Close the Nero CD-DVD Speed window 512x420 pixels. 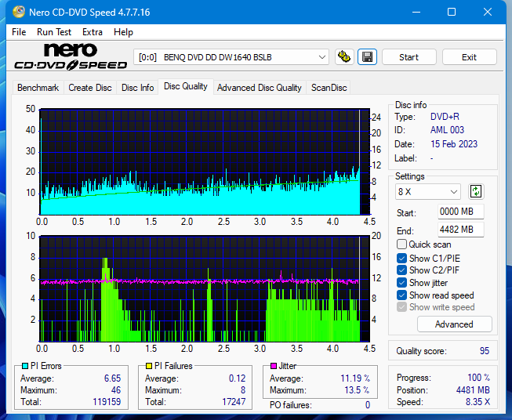488,13
